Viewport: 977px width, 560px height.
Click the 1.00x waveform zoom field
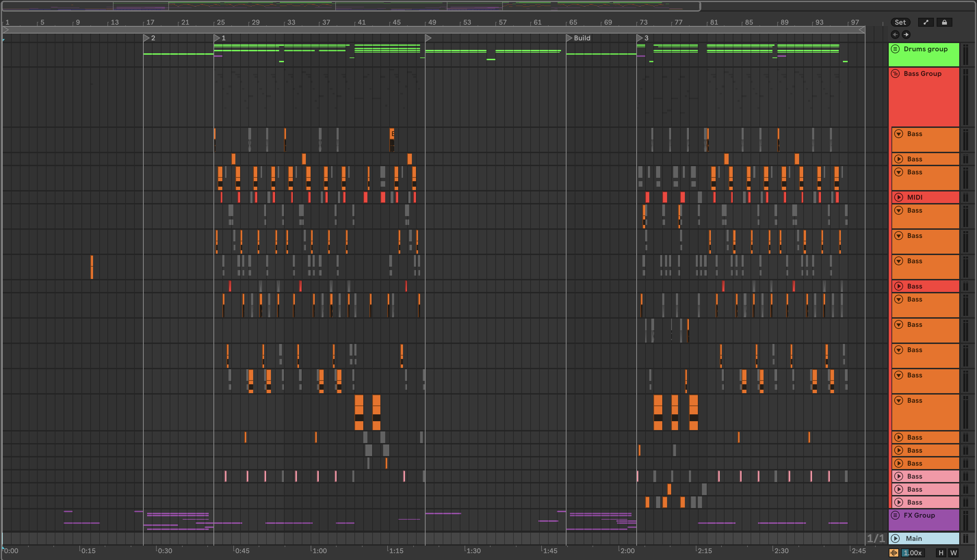point(912,553)
